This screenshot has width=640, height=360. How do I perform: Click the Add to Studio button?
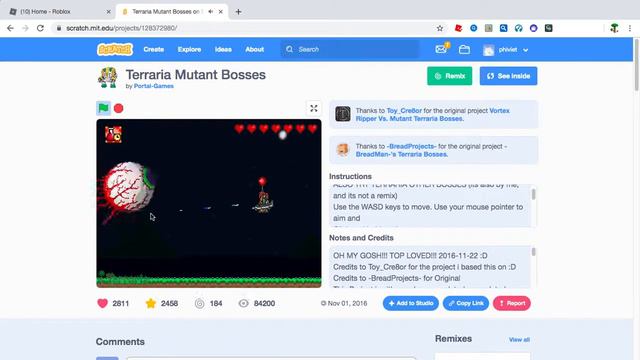411,303
